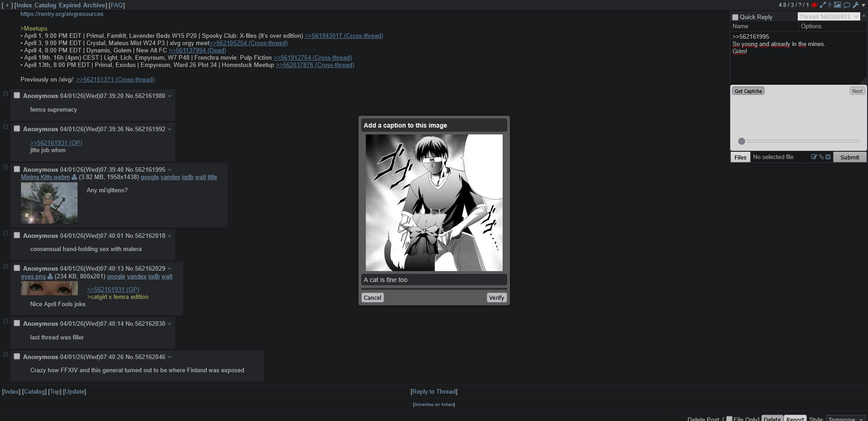
Task: Open post menu arrow for No.562161980
Action: coord(170,96)
